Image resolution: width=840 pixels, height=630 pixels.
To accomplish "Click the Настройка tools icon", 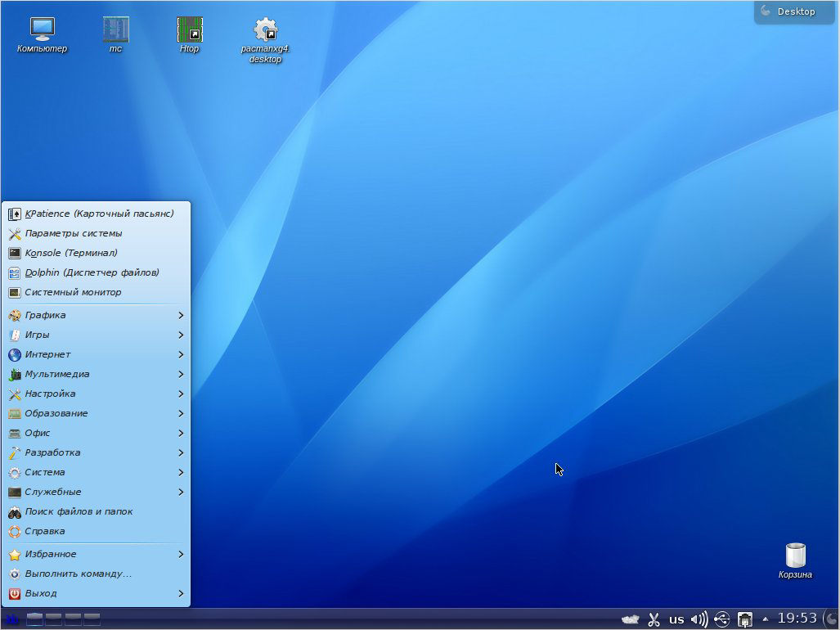I will 15,394.
